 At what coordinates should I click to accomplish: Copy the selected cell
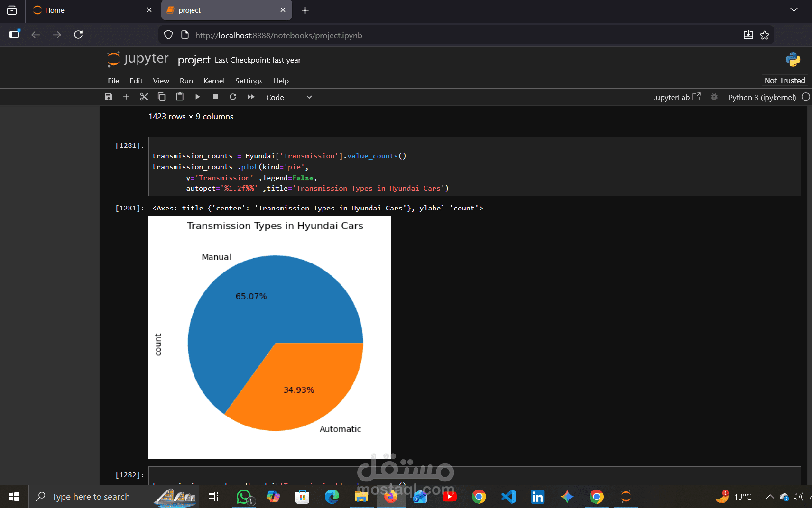pos(162,97)
